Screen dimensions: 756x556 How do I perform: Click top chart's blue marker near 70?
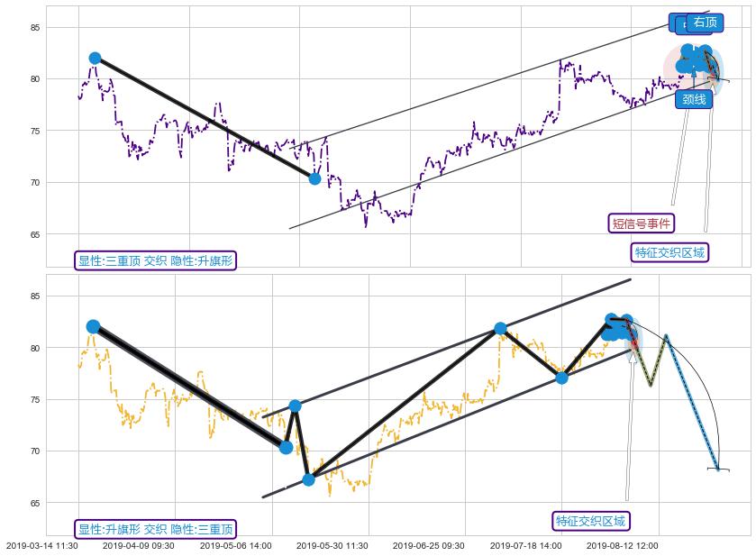pyautogui.click(x=314, y=178)
